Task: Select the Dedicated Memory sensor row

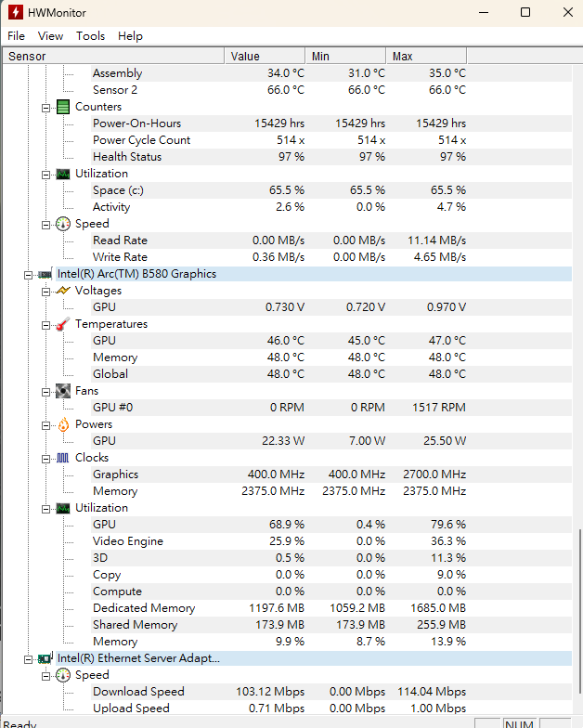Action: tap(287, 608)
